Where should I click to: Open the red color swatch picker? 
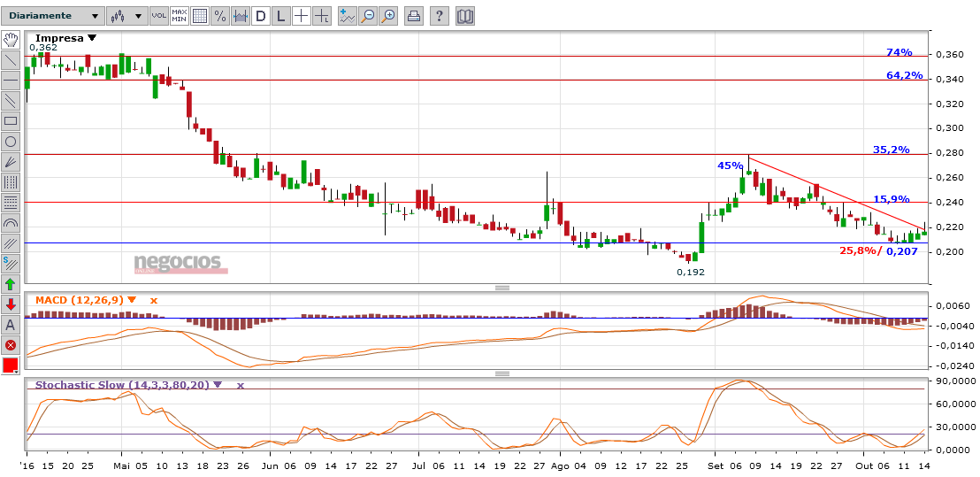[11, 365]
